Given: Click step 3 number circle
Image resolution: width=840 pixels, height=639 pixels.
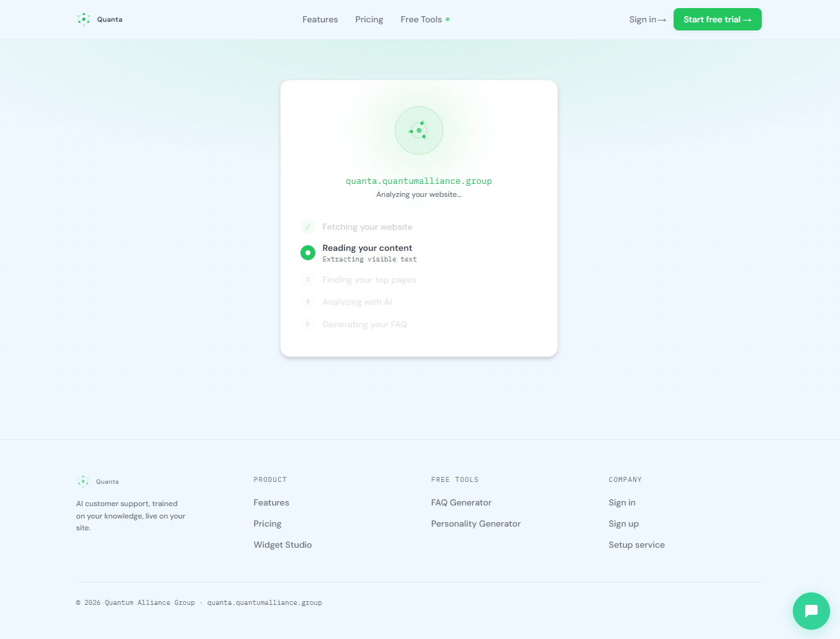Looking at the screenshot, I should (x=307, y=279).
